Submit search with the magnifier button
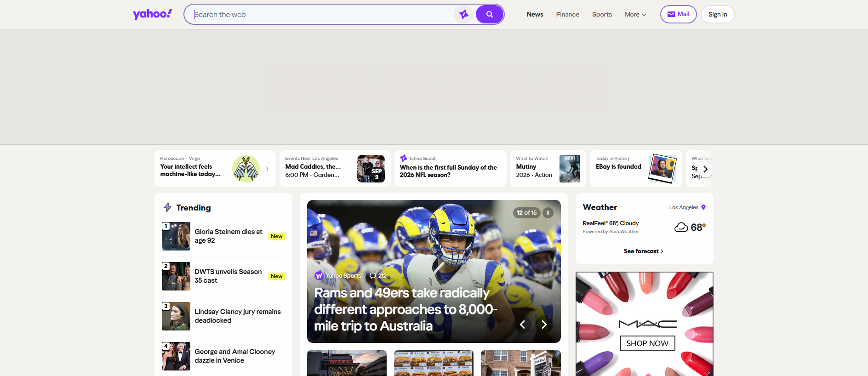Viewport: 868px width, 376px height. [x=490, y=14]
